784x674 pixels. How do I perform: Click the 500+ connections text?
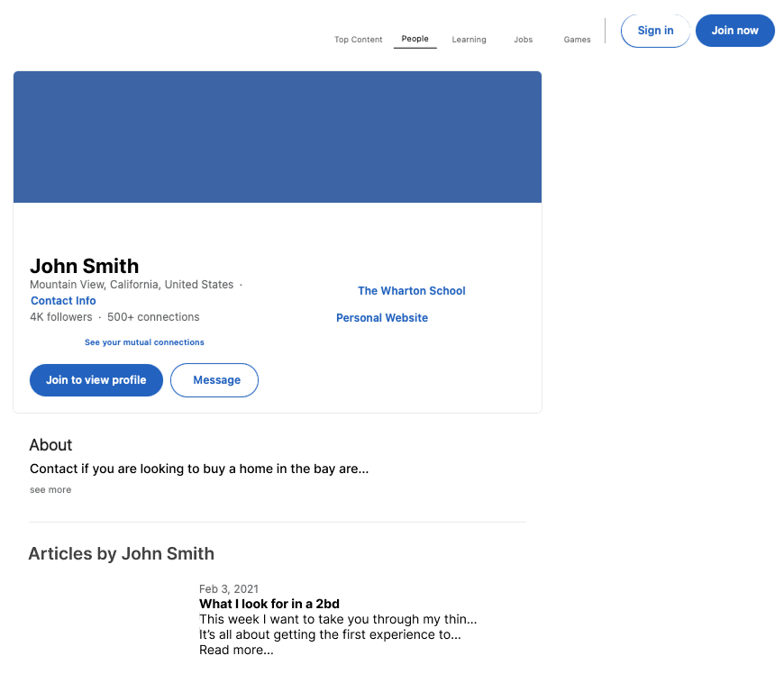pos(153,317)
